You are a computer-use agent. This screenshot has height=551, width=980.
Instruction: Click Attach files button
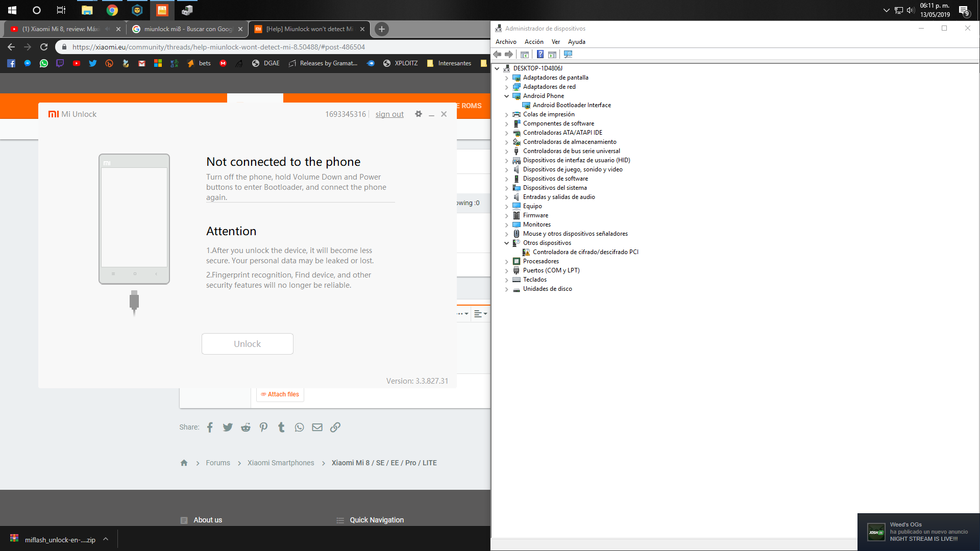click(280, 394)
